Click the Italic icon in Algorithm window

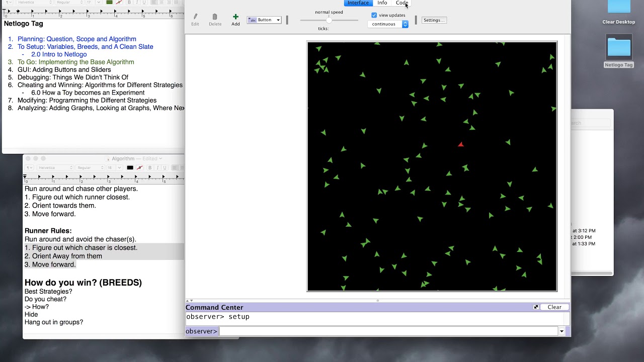tap(157, 167)
